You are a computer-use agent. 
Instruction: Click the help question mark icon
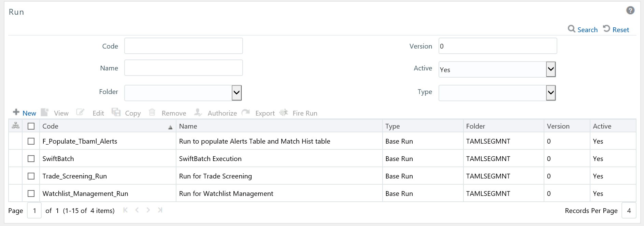pyautogui.click(x=630, y=11)
